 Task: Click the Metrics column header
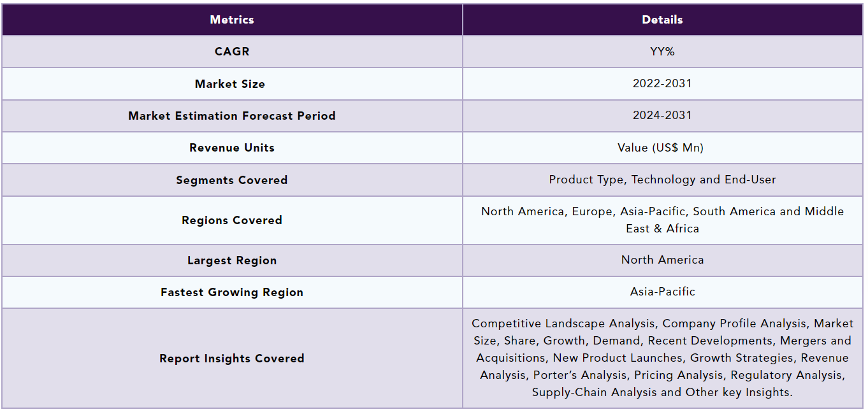click(x=232, y=20)
